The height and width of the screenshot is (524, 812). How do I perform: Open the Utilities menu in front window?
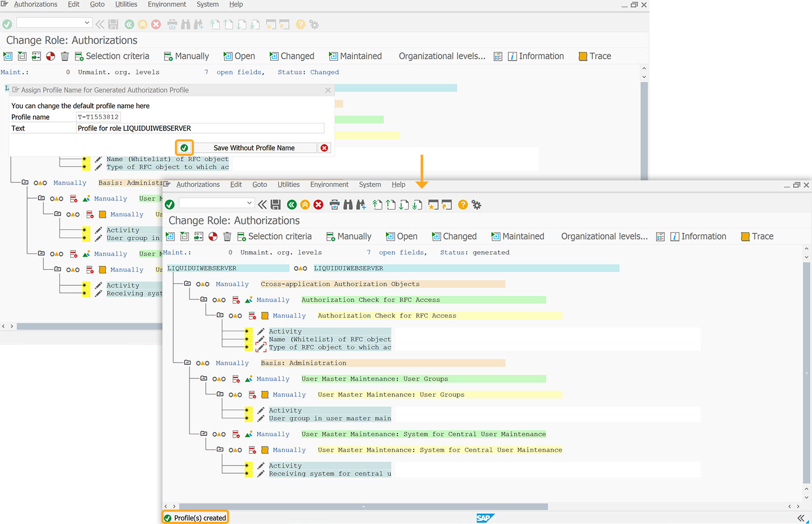pos(289,185)
